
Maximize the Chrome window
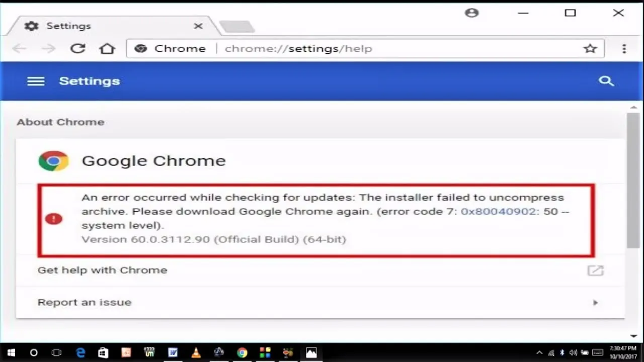click(570, 13)
